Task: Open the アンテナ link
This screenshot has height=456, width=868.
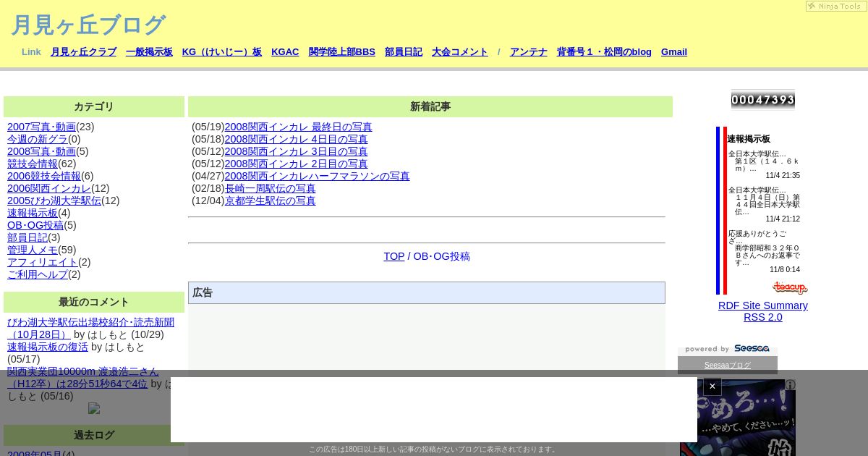Action: [x=529, y=52]
